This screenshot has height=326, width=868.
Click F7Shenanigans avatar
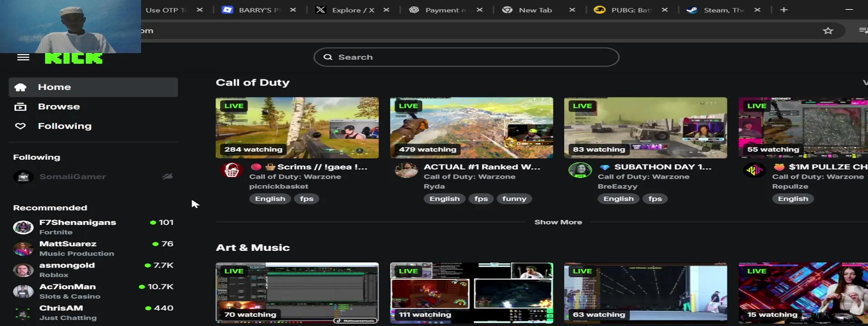[23, 227]
